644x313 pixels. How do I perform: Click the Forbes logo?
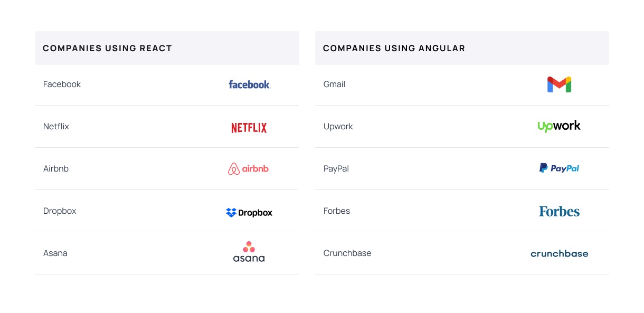click(x=559, y=212)
